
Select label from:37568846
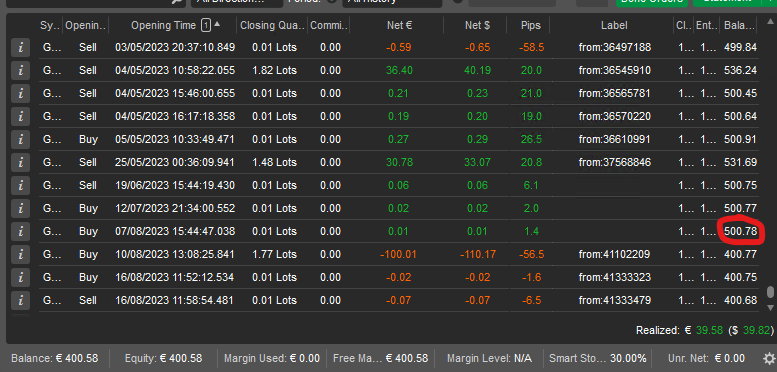point(614,162)
